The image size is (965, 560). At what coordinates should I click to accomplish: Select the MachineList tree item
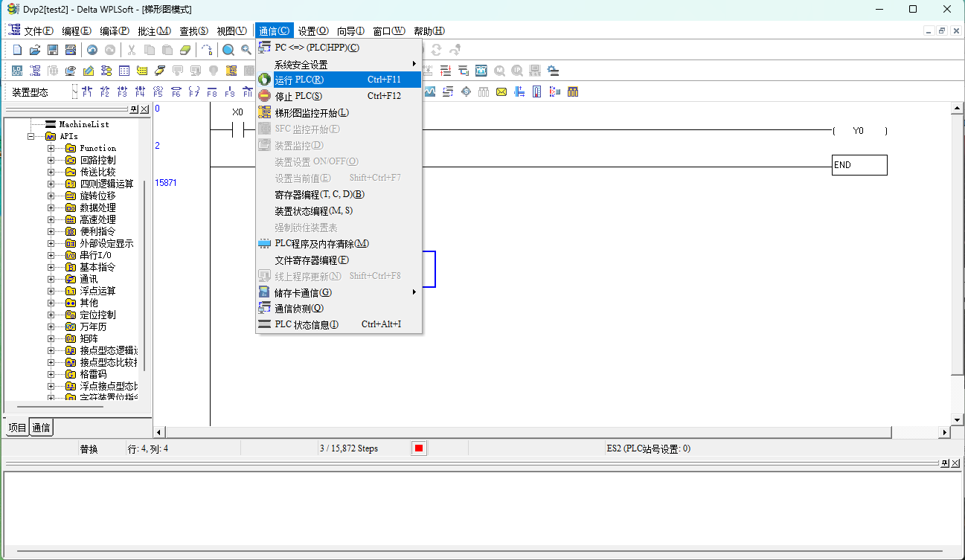pos(84,124)
